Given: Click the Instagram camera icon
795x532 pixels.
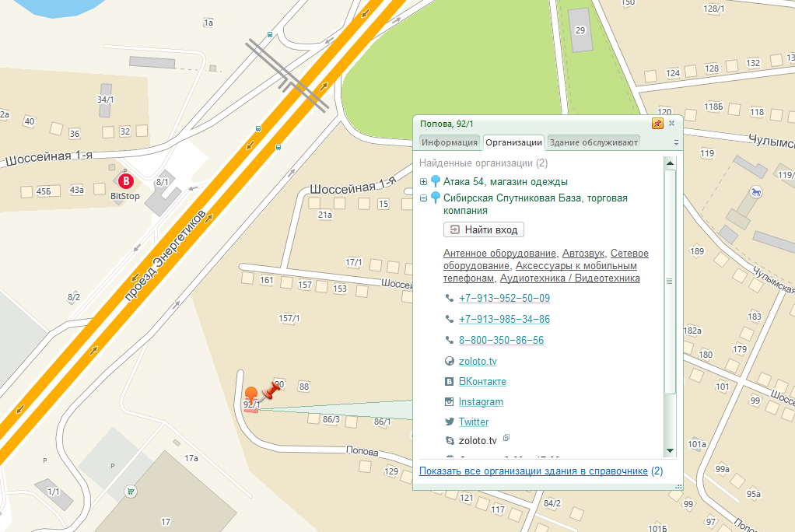Looking at the screenshot, I should pyautogui.click(x=449, y=401).
